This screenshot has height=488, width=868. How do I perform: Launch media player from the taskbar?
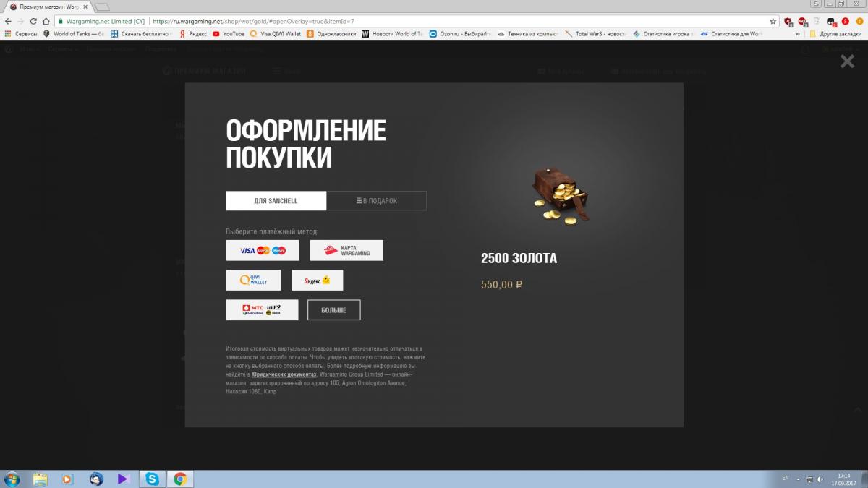point(68,479)
